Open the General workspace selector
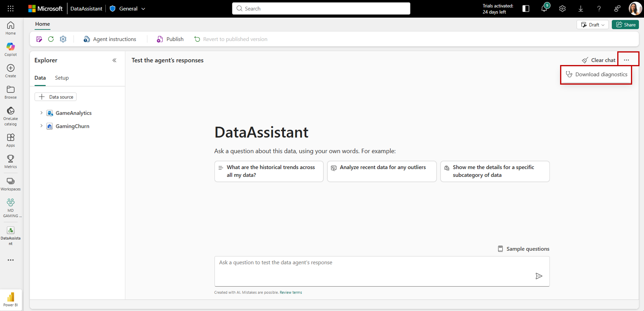The image size is (644, 311). coord(128,8)
